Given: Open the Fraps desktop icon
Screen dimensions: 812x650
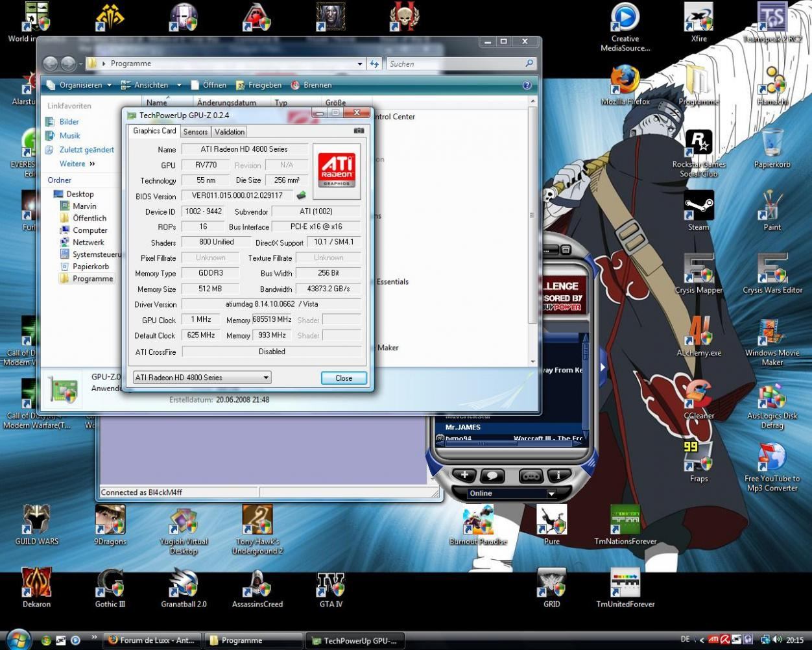Looking at the screenshot, I should tap(699, 462).
